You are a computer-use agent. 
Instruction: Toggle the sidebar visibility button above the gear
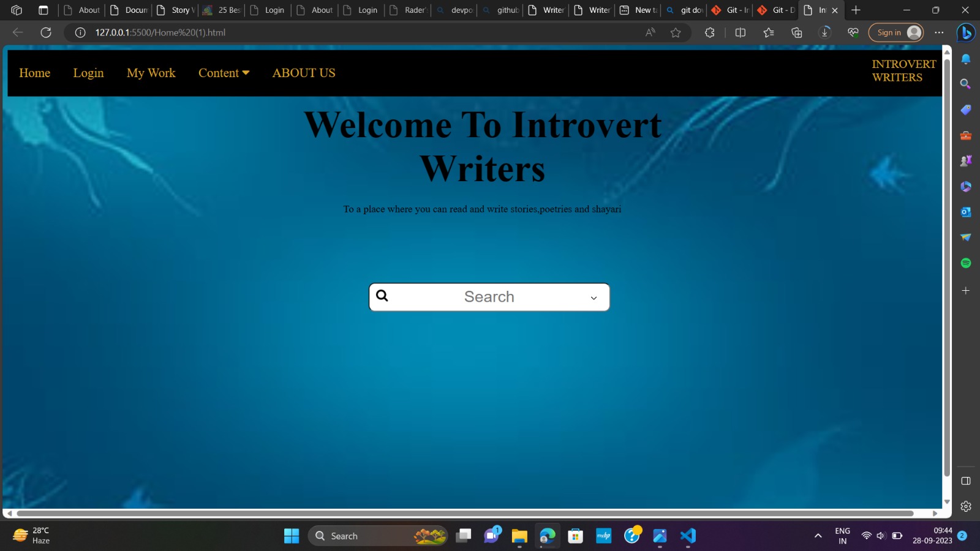966,481
